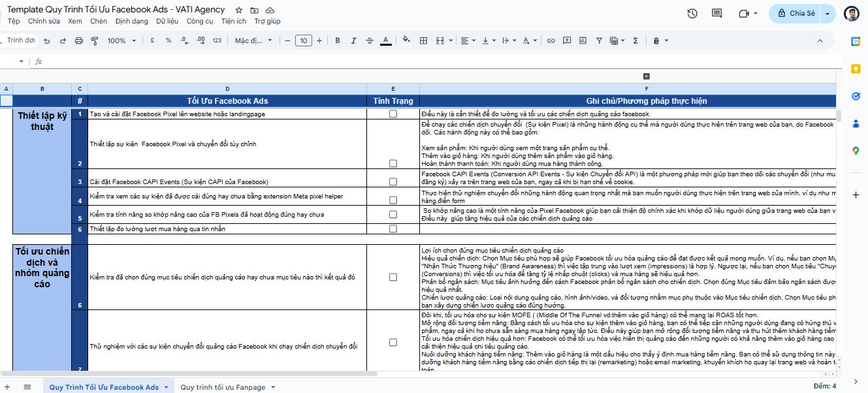Open the font family dropdown

point(253,40)
